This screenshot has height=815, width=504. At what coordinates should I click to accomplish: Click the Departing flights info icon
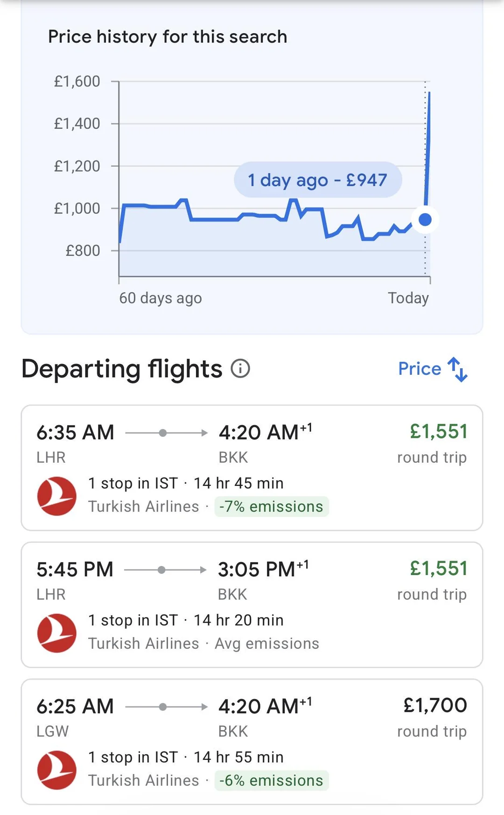click(240, 369)
